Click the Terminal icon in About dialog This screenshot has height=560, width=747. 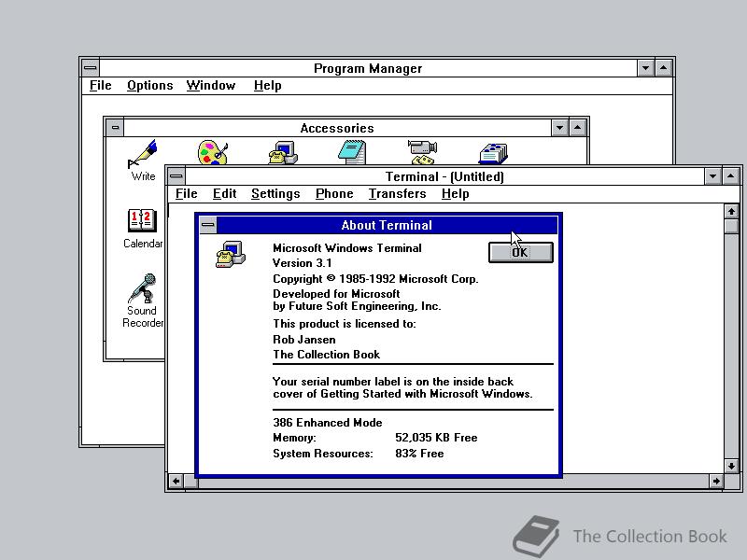pyautogui.click(x=231, y=254)
